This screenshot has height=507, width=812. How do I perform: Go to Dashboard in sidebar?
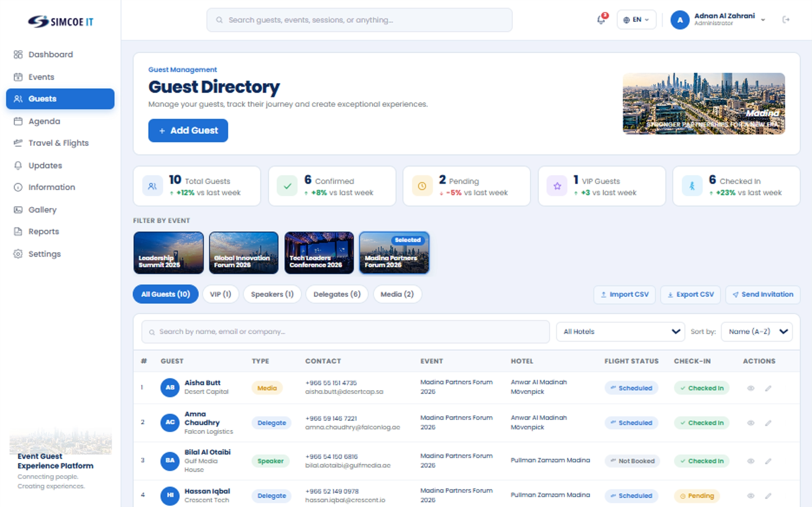click(60, 55)
